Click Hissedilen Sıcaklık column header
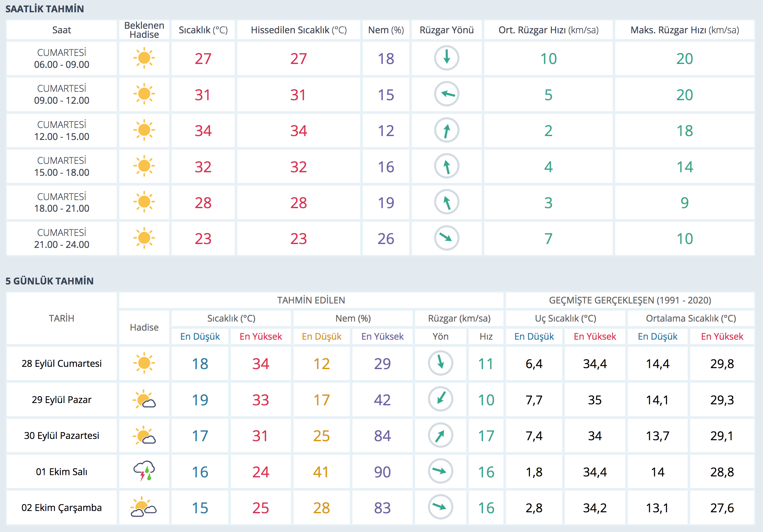Viewport: 763px width, 532px height. pyautogui.click(x=298, y=30)
